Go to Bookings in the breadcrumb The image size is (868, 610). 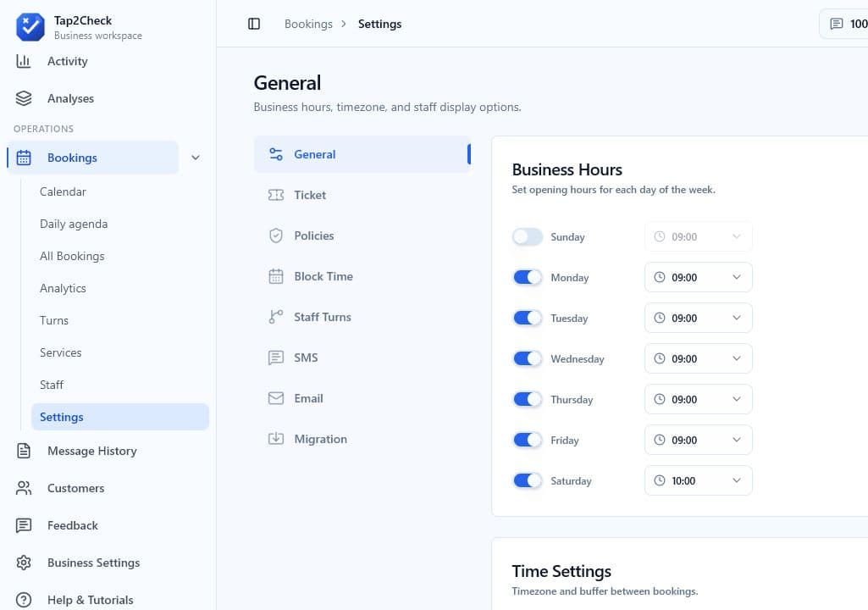pyautogui.click(x=308, y=24)
